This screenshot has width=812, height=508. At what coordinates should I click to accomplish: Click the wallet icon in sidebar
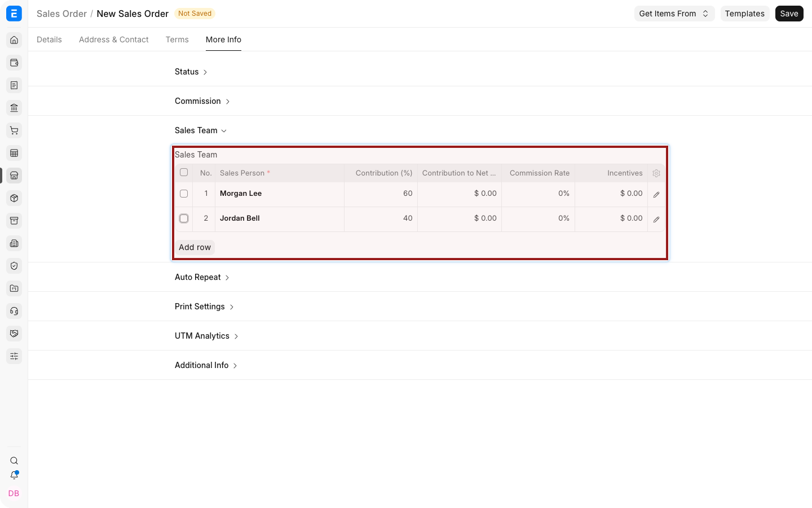click(14, 63)
